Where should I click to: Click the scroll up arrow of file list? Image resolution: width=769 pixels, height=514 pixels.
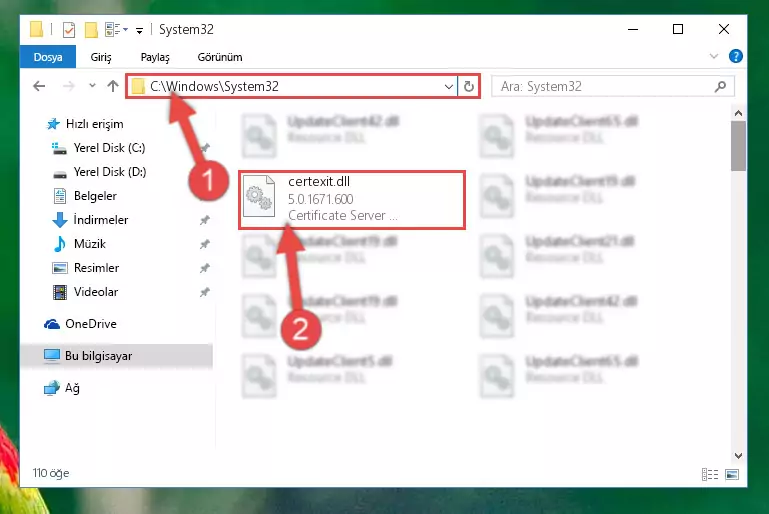(738, 113)
